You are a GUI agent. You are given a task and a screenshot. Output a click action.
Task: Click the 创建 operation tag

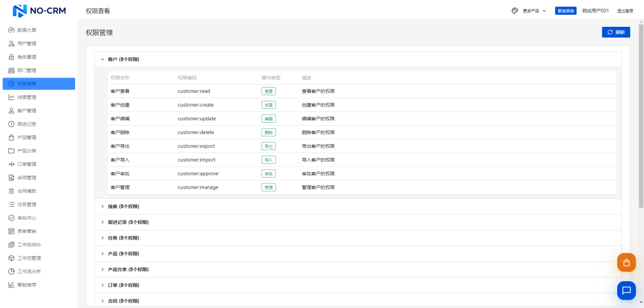(x=268, y=105)
